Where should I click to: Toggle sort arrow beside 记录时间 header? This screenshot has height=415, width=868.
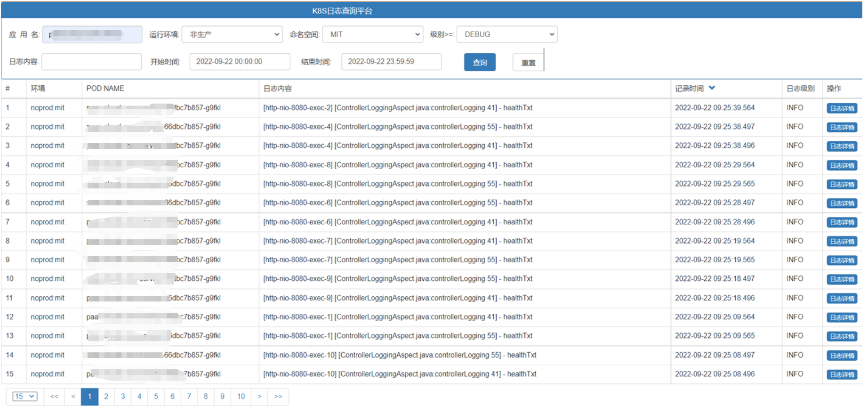coord(712,88)
